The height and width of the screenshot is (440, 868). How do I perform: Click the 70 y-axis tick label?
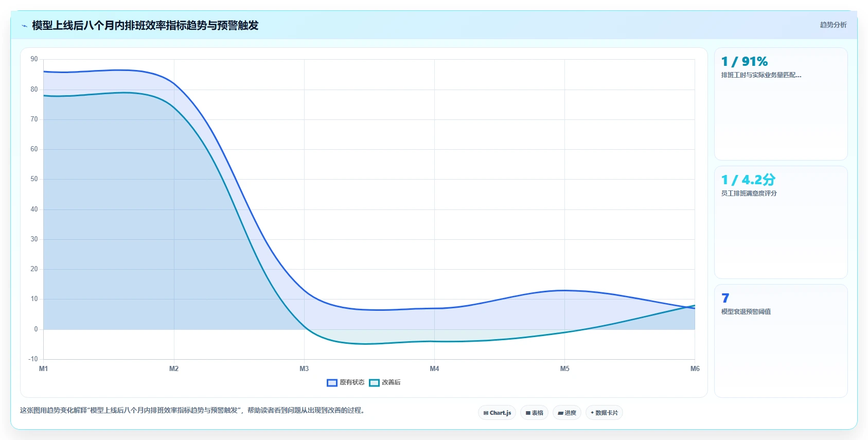click(x=34, y=119)
